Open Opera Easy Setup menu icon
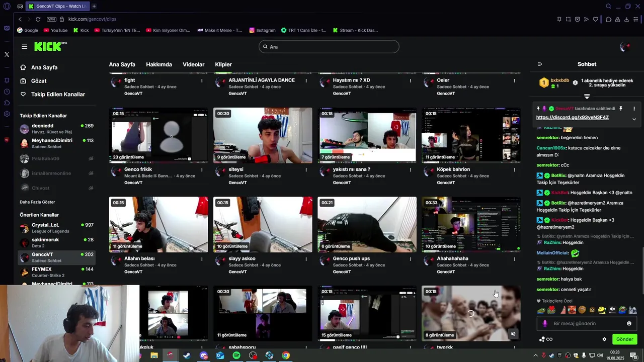 point(636,19)
